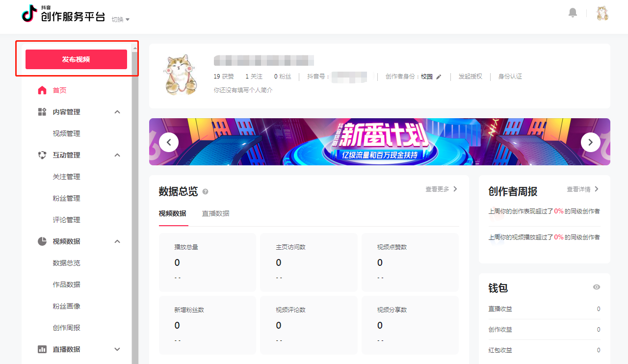Viewport: 628px width, 364px height.
Task: Open 评论管理 in the sidebar
Action: [x=66, y=220]
